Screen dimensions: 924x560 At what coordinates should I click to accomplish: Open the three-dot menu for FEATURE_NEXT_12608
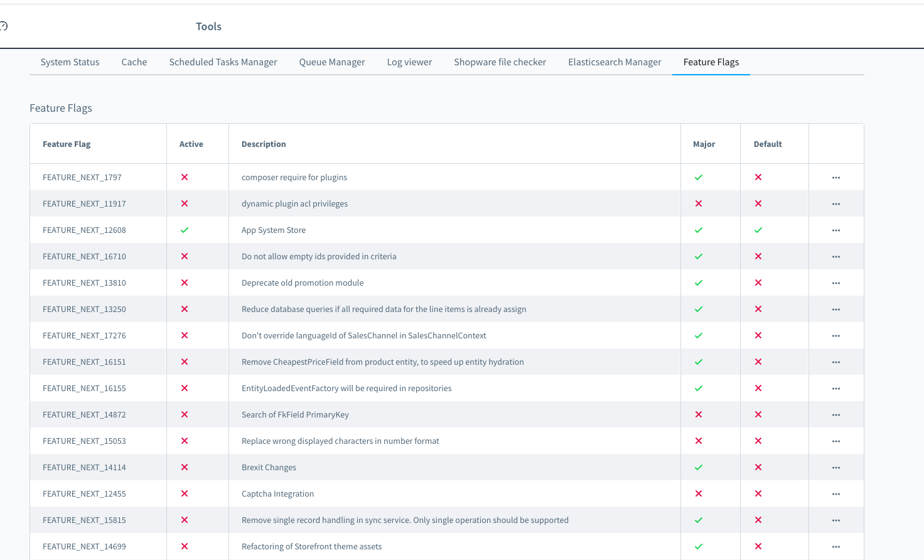pyautogui.click(x=835, y=230)
